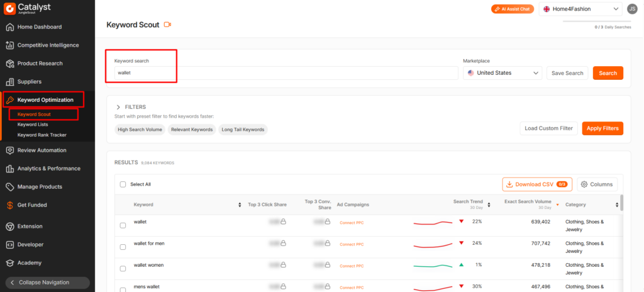
Task: Click the Apply Filters button
Action: [x=602, y=128]
